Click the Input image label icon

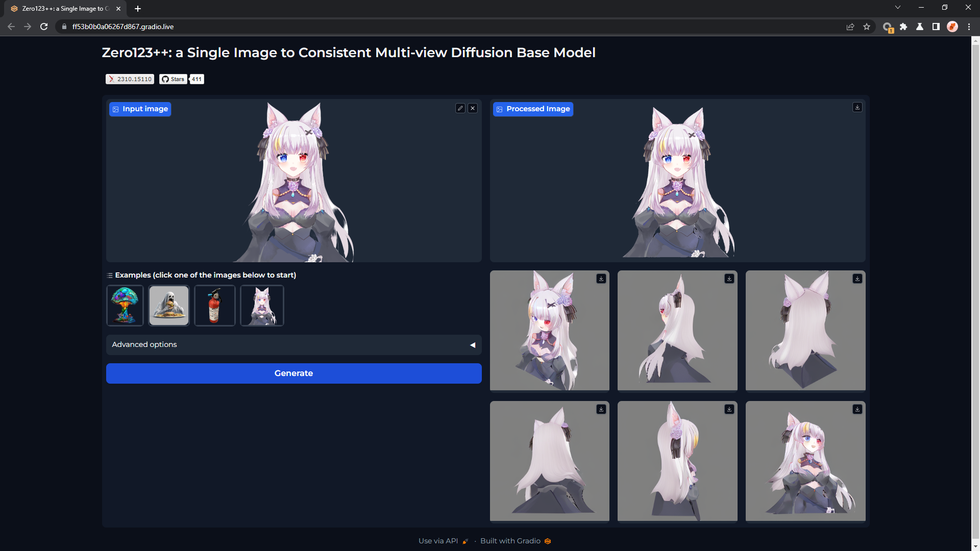pos(116,109)
